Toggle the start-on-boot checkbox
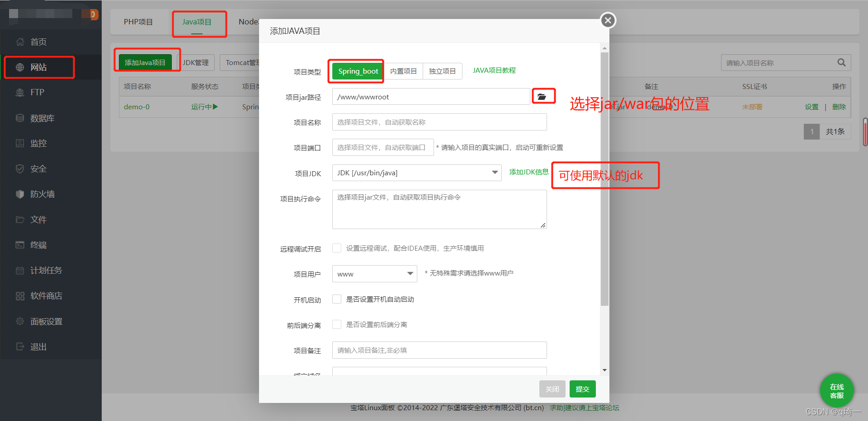The image size is (868, 421). click(337, 299)
